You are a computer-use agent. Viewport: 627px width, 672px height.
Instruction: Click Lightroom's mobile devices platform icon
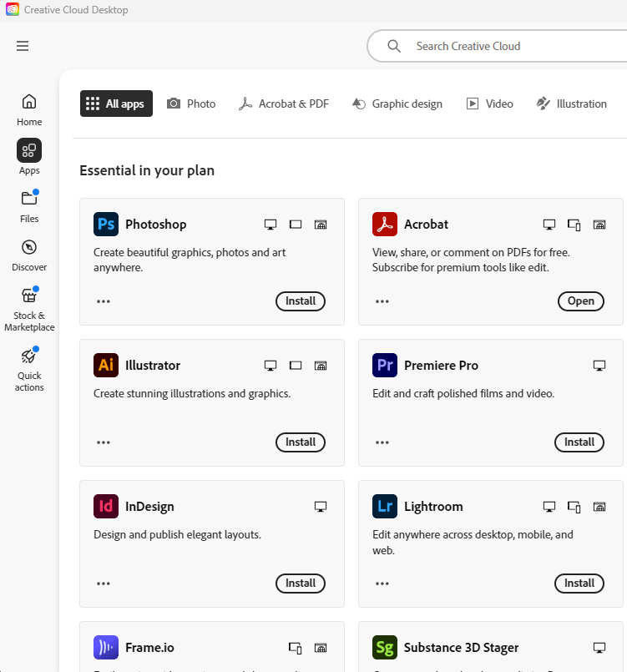click(x=574, y=507)
